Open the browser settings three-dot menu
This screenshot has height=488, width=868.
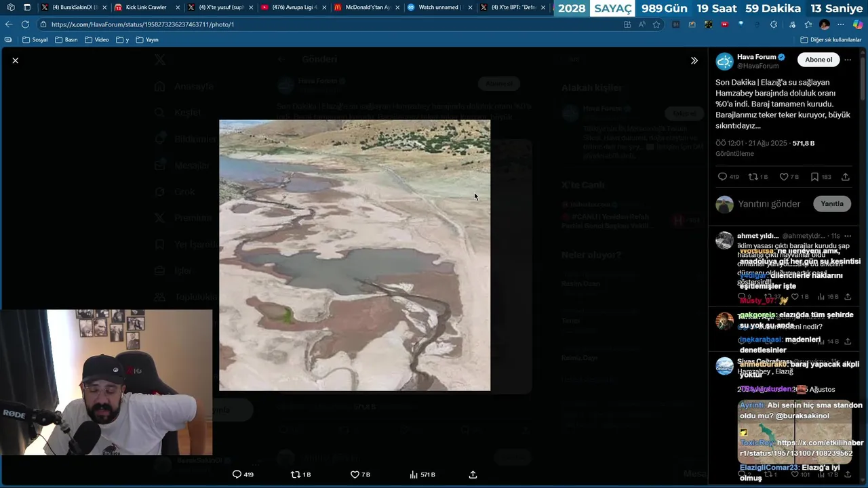(841, 24)
